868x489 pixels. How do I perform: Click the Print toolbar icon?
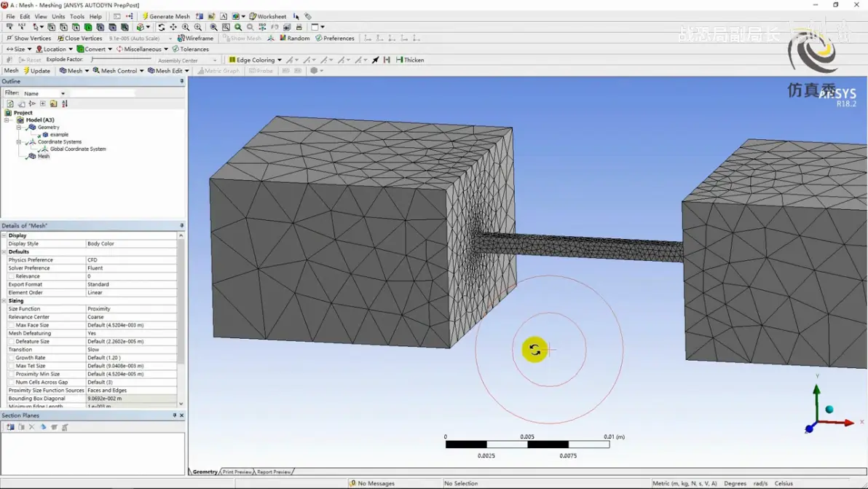299,27
